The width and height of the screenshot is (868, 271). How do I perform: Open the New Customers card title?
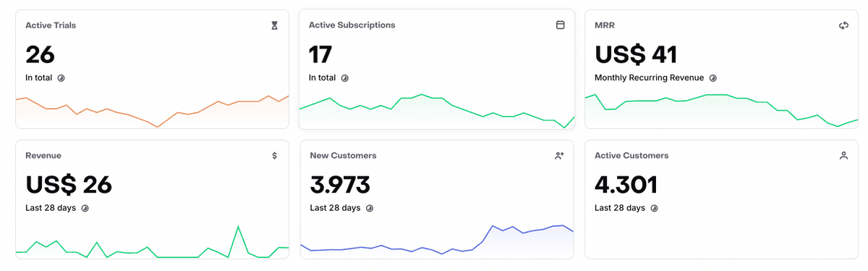pos(343,155)
